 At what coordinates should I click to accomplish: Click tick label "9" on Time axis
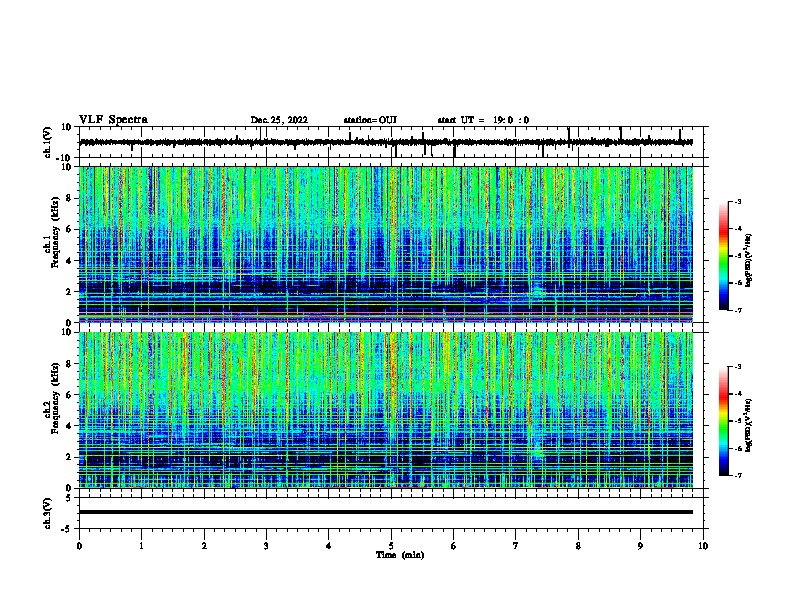click(x=640, y=546)
